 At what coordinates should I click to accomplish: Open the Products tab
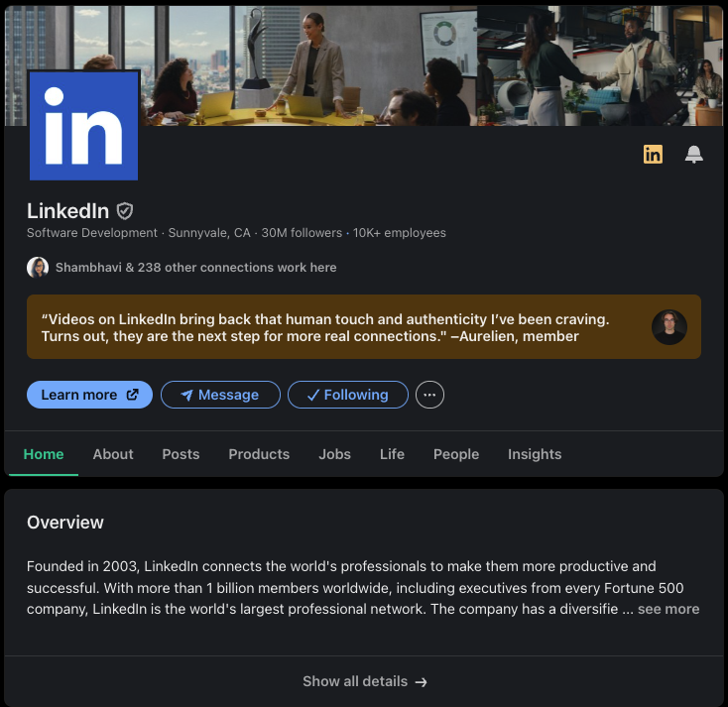[259, 454]
